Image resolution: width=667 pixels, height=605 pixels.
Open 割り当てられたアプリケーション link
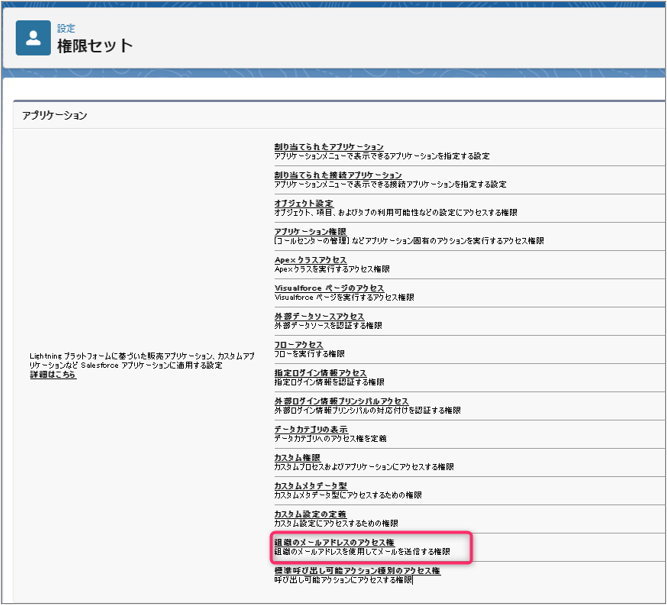click(329, 147)
